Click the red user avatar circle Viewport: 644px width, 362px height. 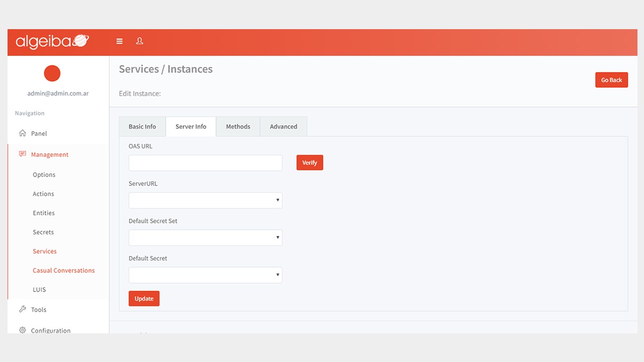(x=52, y=73)
